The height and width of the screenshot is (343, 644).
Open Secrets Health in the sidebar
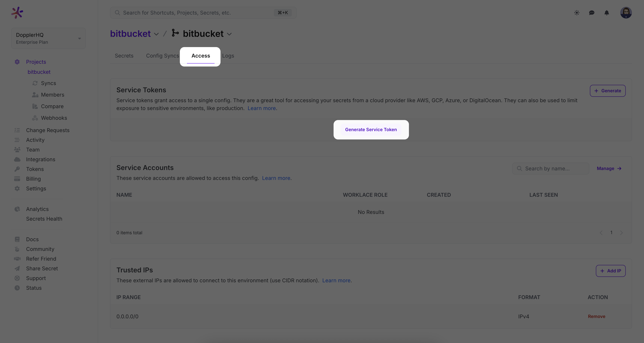44,219
